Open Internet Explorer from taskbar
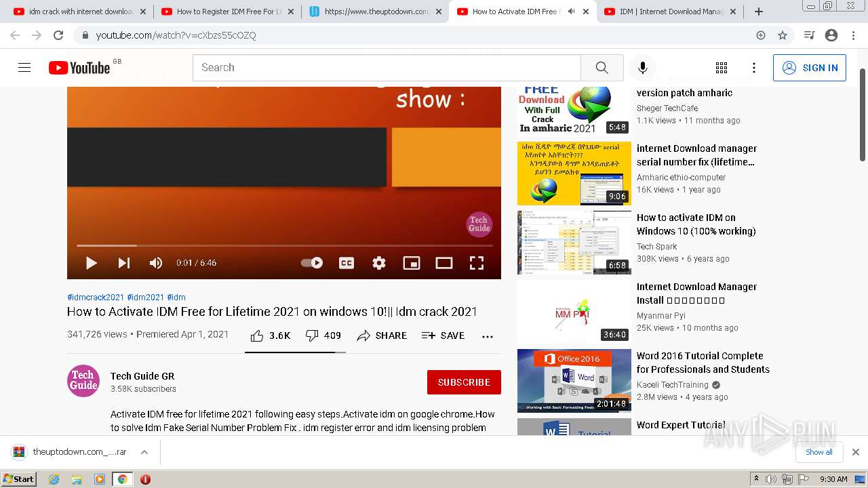 54,479
